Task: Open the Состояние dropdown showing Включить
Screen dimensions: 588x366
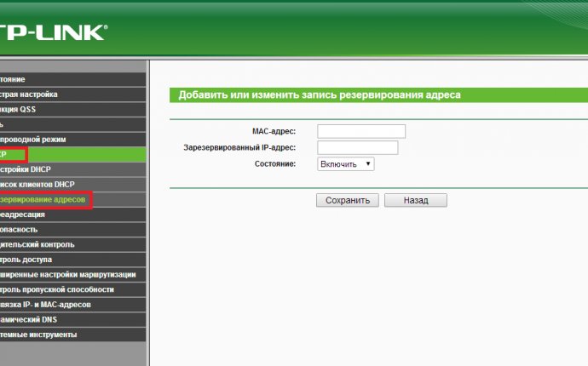Action: click(x=345, y=164)
